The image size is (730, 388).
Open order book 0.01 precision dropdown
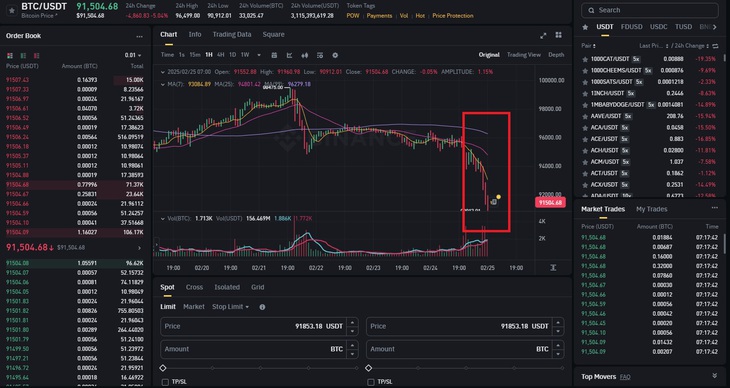pos(133,55)
